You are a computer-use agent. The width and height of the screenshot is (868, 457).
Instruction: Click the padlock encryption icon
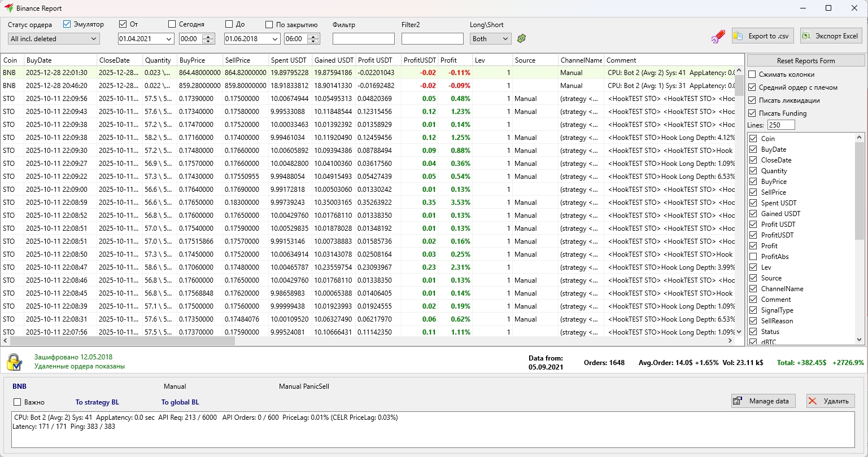pyautogui.click(x=14, y=362)
